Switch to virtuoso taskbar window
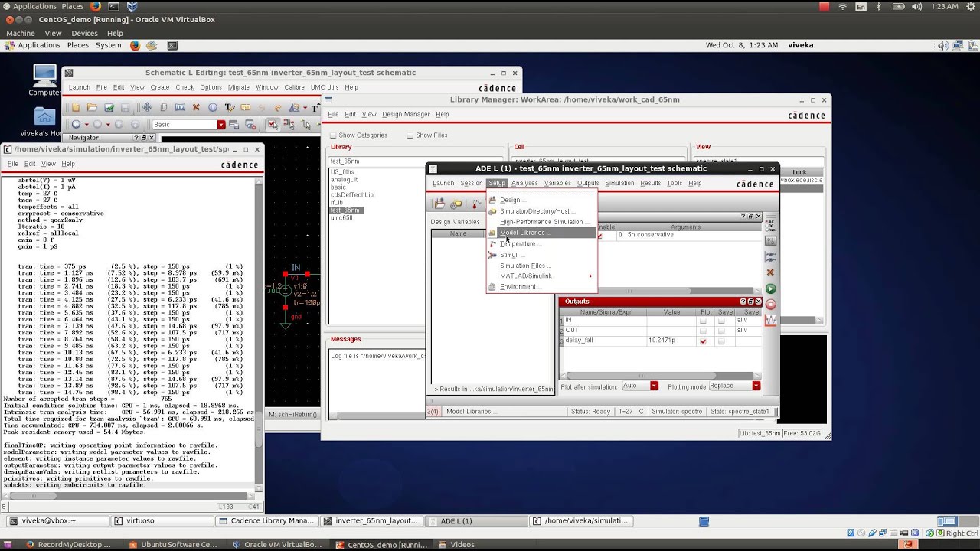This screenshot has height=551, width=980. [162, 521]
